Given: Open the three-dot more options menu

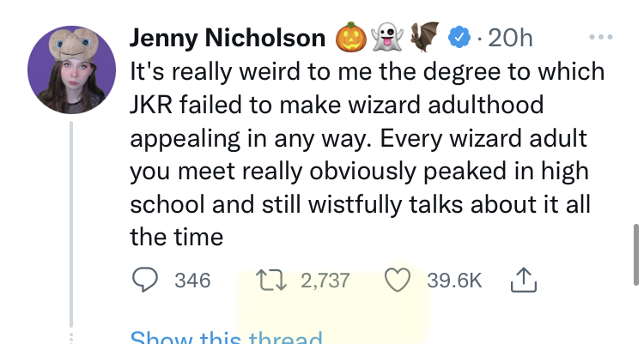Looking at the screenshot, I should click(x=601, y=37).
